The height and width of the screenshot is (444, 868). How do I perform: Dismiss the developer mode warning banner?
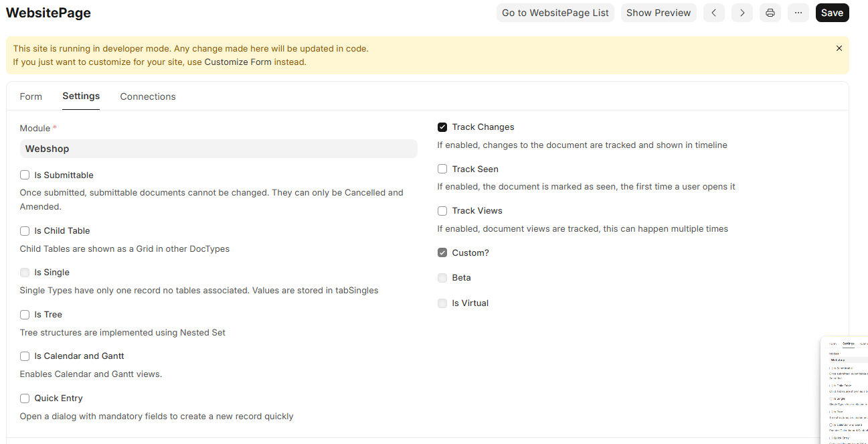839,48
